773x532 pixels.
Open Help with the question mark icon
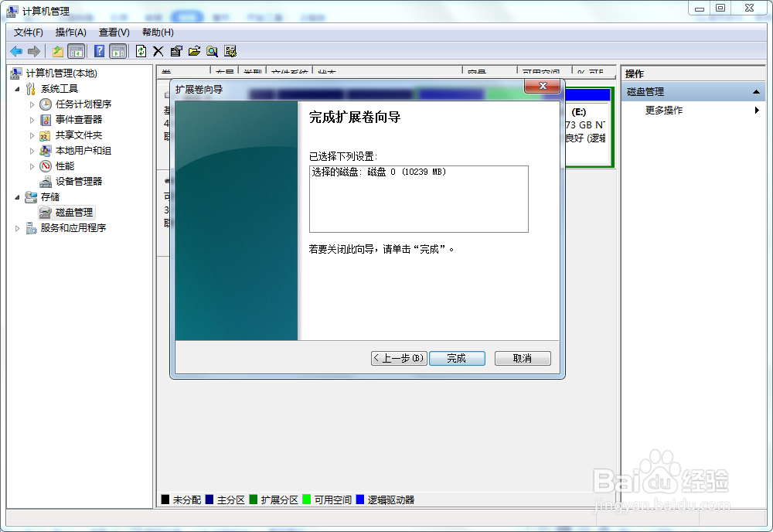(x=99, y=51)
